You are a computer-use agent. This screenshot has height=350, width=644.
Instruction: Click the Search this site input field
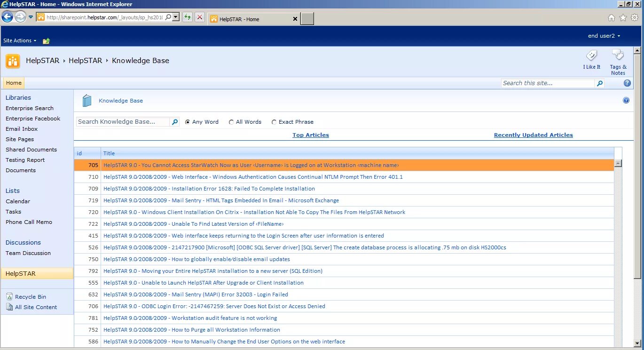pos(548,83)
